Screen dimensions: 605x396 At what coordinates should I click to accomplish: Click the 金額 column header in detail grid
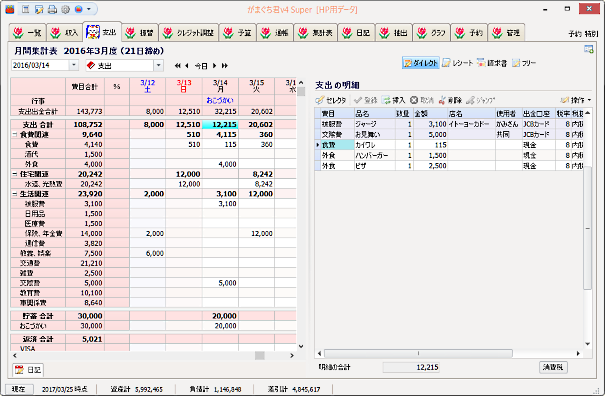coord(430,113)
